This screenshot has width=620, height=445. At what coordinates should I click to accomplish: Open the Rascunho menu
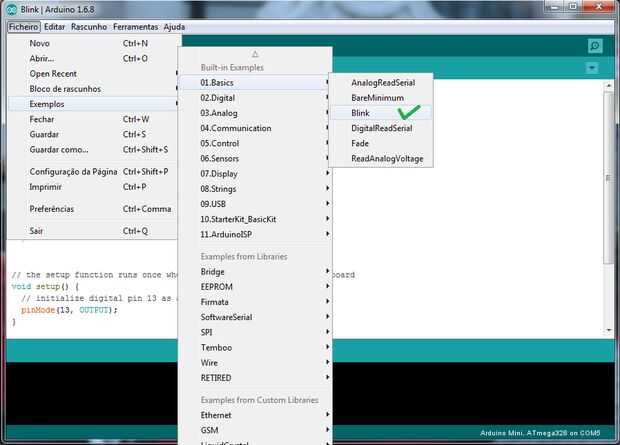click(89, 27)
